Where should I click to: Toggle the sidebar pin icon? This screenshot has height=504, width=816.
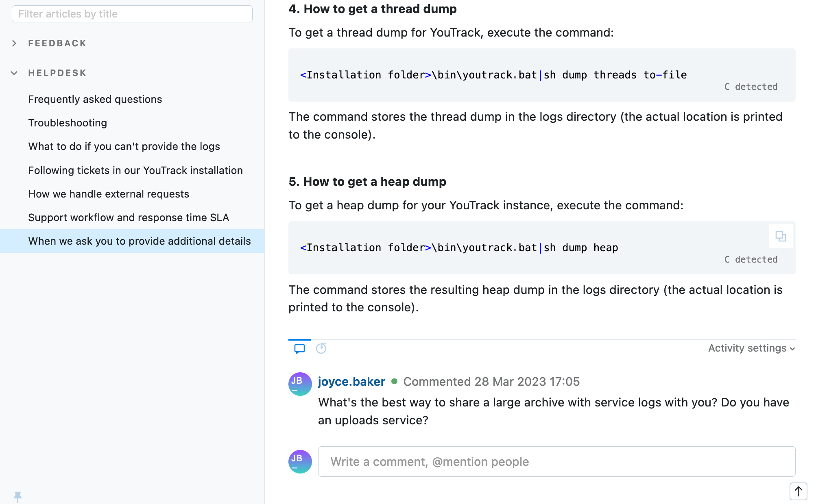pos(17,496)
